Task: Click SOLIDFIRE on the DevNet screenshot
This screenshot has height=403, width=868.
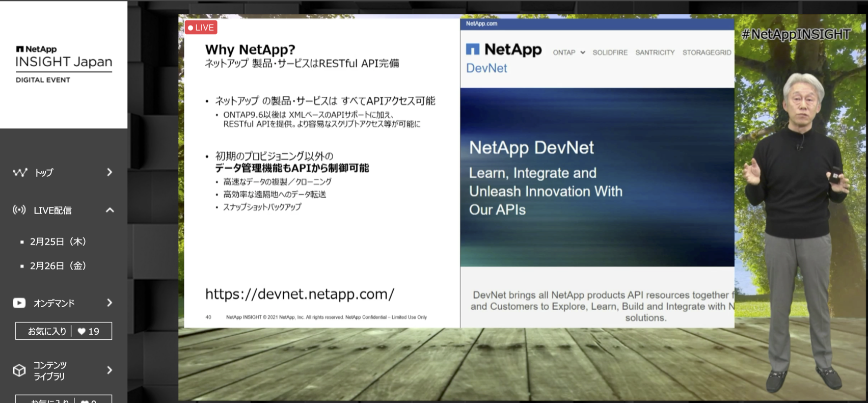Action: coord(610,52)
